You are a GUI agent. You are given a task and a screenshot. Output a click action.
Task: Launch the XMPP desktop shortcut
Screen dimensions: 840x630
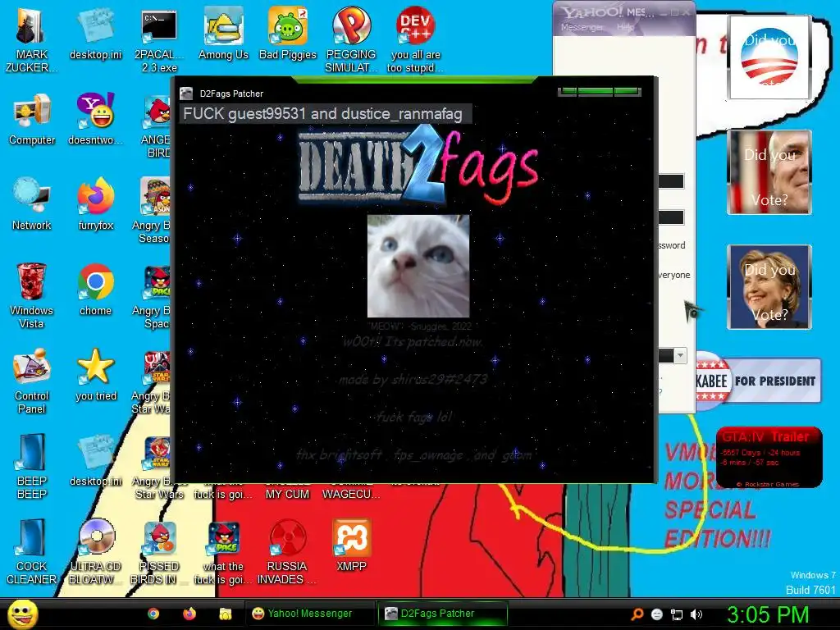(x=351, y=546)
